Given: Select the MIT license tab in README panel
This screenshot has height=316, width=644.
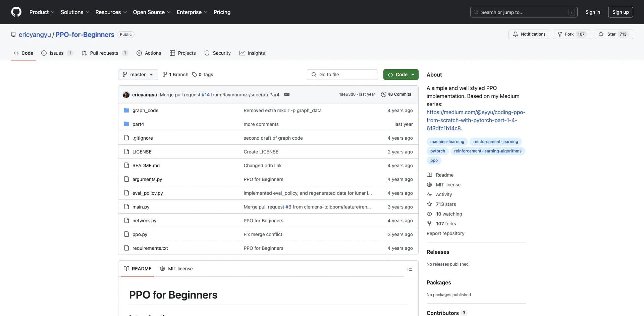Looking at the screenshot, I should 176,269.
